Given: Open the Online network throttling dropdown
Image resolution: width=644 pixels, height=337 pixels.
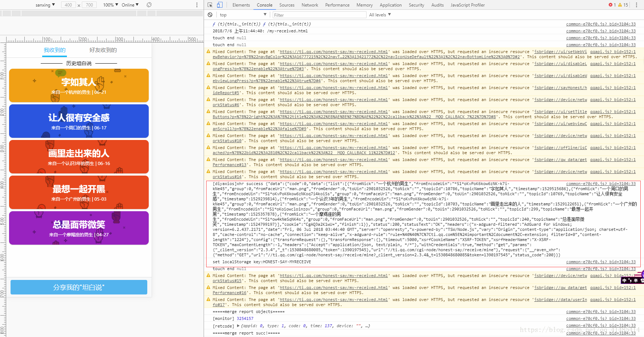Looking at the screenshot, I should [x=130, y=5].
